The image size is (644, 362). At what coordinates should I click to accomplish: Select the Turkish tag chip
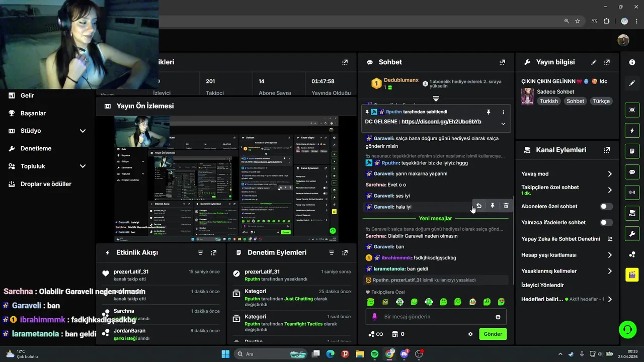pos(549,101)
